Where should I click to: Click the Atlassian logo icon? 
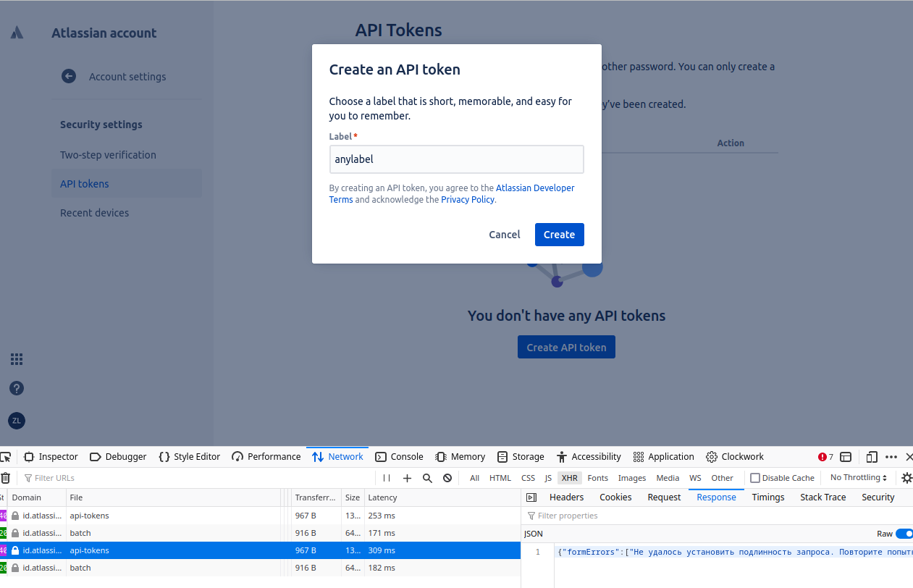point(17,33)
